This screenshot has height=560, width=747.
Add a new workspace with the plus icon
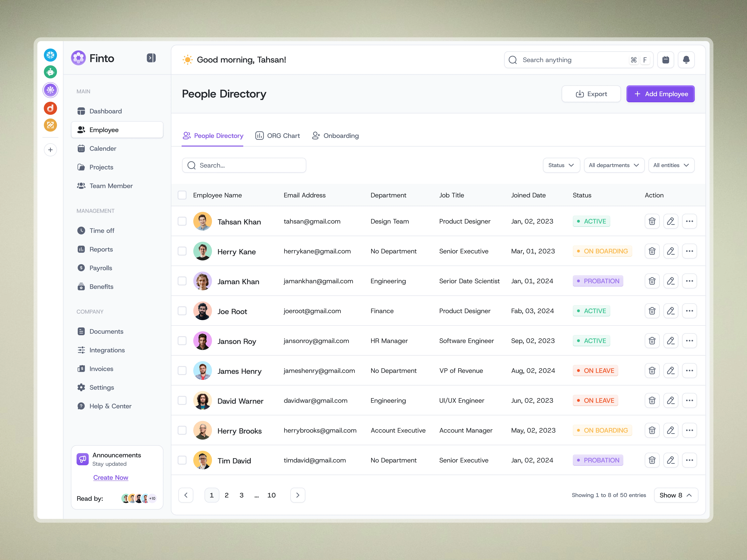coord(50,150)
